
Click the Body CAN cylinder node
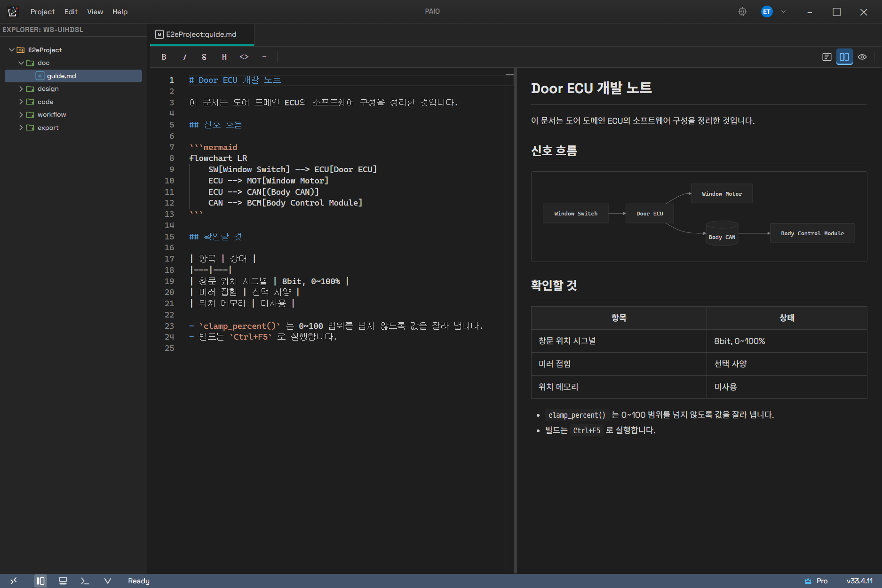click(722, 233)
